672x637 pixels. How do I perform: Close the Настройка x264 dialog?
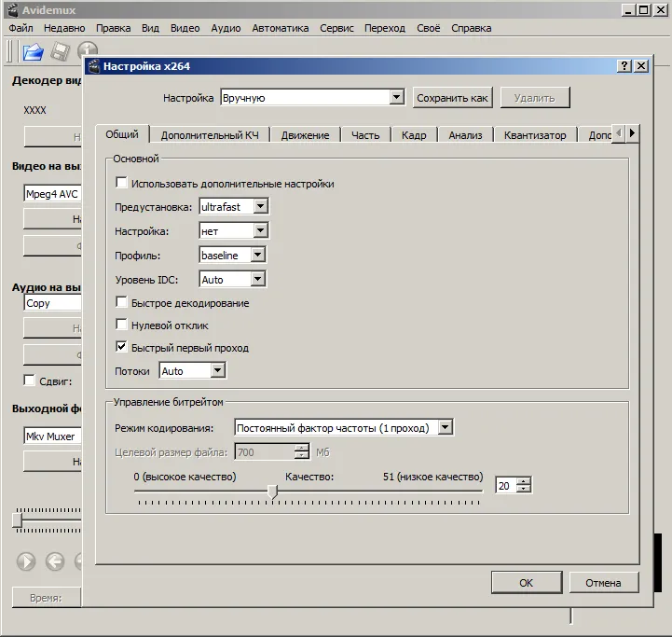coord(641,65)
